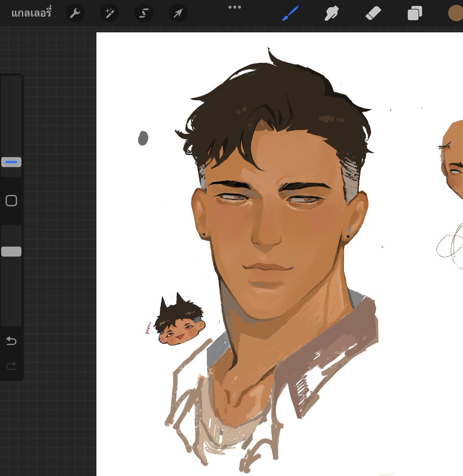Switch to the Smudge tool
This screenshot has width=463, height=476.
tap(332, 13)
